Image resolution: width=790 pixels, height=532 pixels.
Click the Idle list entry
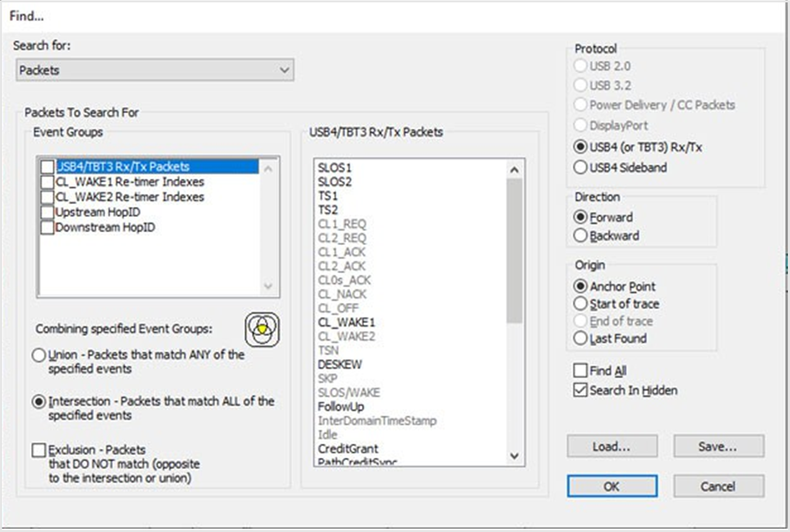327,435
